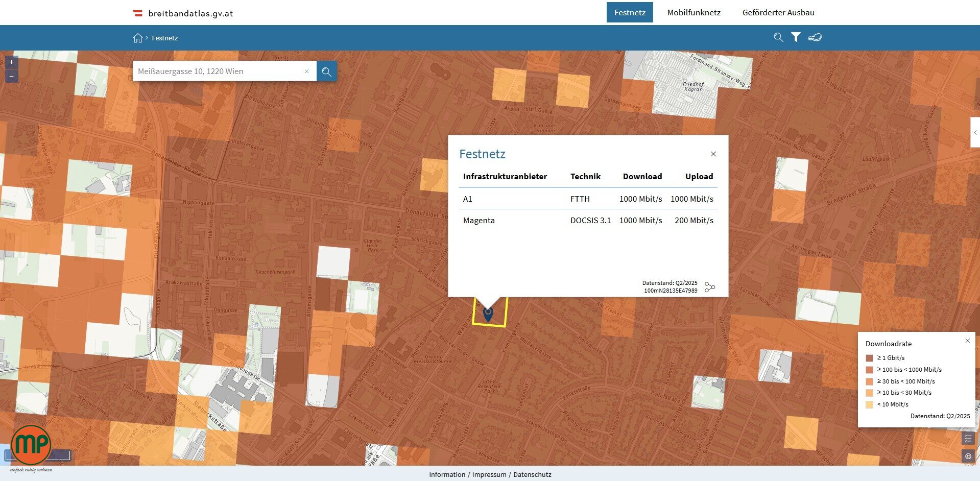Open the filter funnel tool

coord(796,37)
